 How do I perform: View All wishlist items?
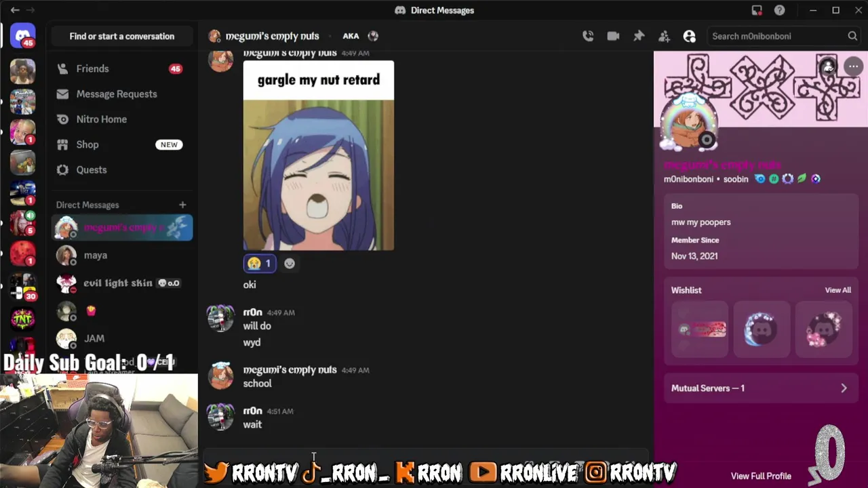point(837,290)
